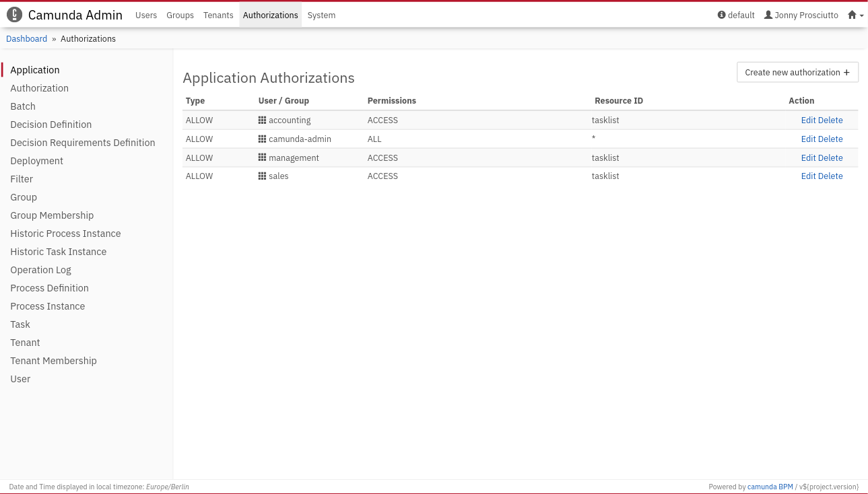Delete the management authorization
The height and width of the screenshot is (494, 868).
pos(830,157)
